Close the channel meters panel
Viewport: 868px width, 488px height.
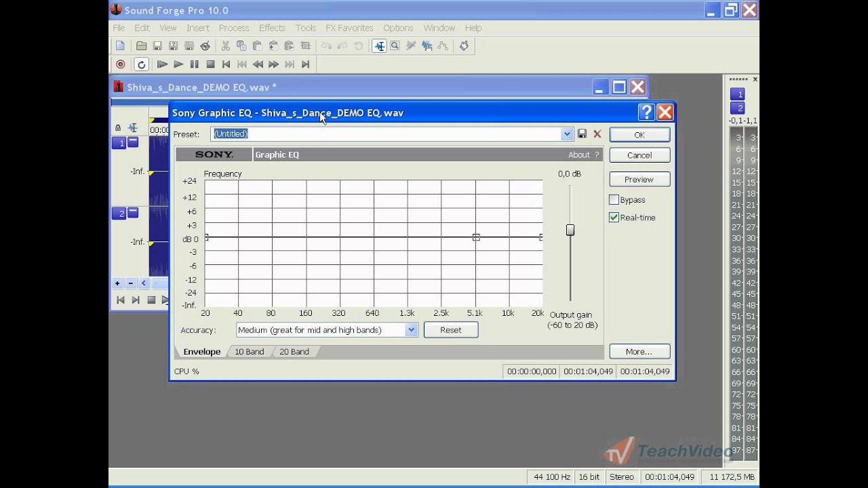755,79
